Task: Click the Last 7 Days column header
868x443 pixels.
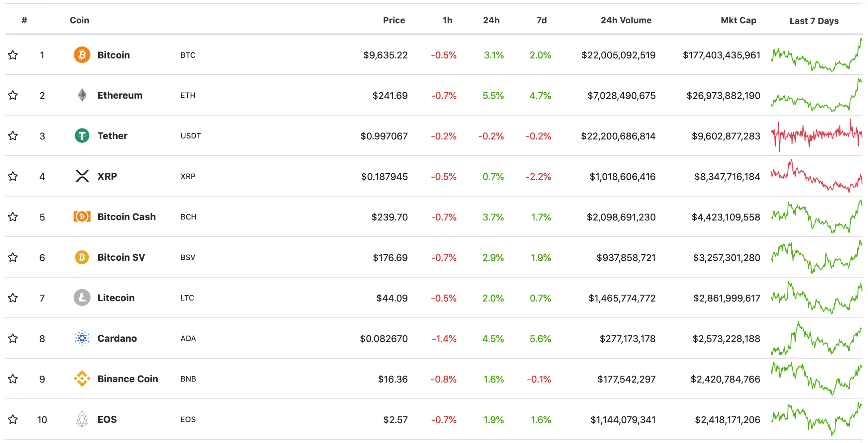Action: (814, 21)
